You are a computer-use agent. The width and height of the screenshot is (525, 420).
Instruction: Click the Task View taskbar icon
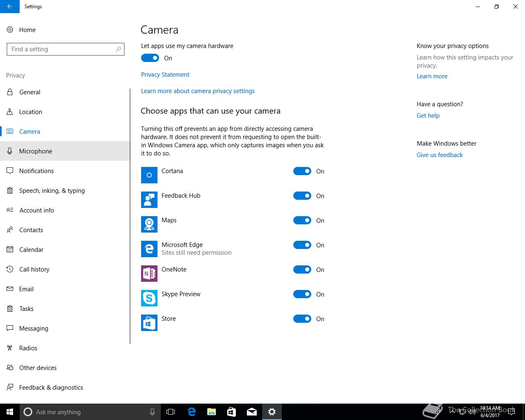tap(171, 412)
